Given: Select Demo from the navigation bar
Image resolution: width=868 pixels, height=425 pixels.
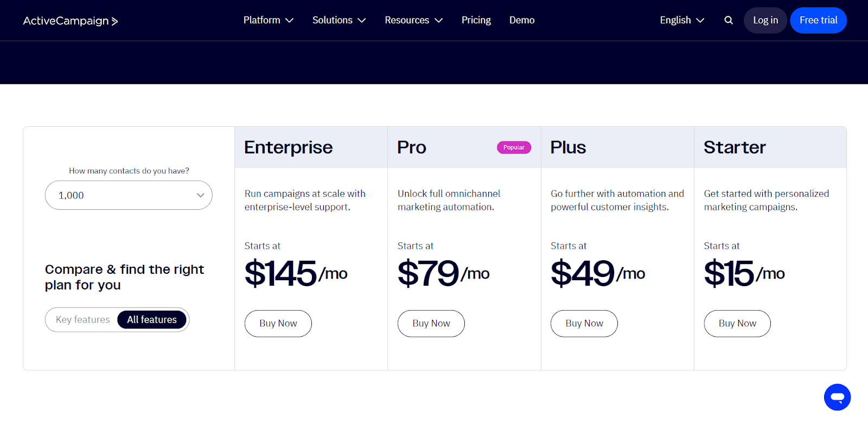Looking at the screenshot, I should coord(521,20).
